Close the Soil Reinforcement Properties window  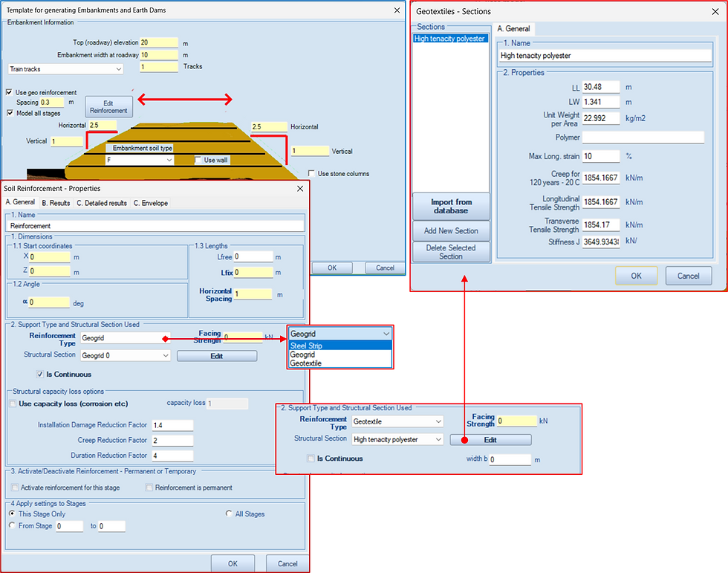click(300, 189)
